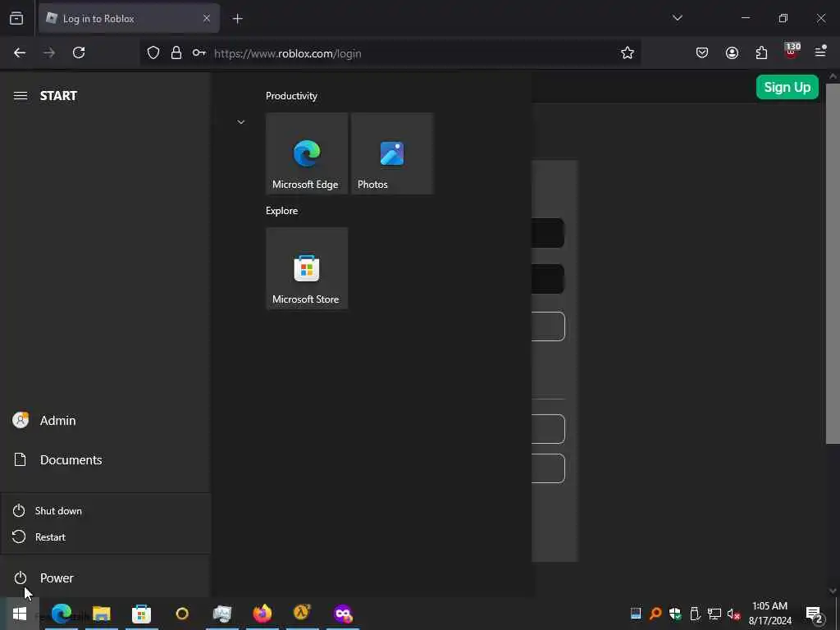Launch the Microsoft Store tile
This screenshot has height=630, width=840.
coord(307,268)
